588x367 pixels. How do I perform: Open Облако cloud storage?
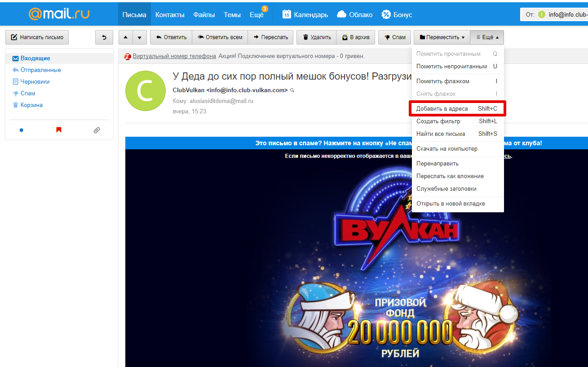coord(355,14)
